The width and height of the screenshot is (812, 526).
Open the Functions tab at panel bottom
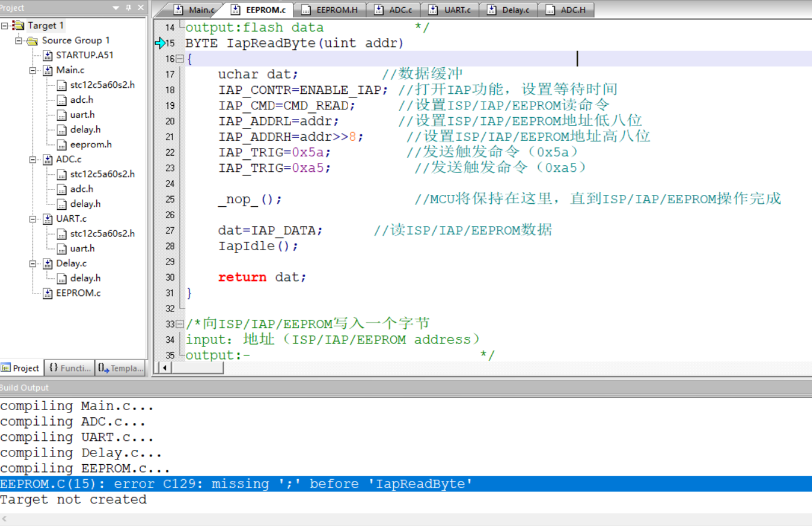69,368
